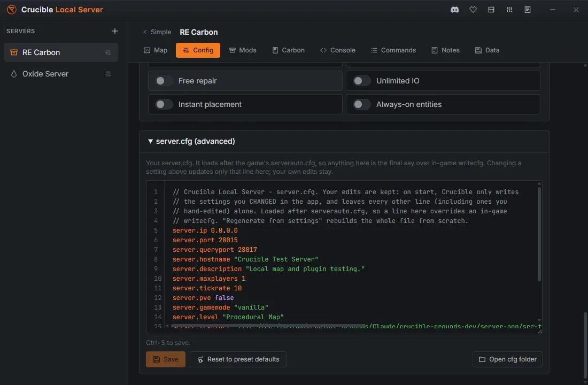The height and width of the screenshot is (385, 588).
Task: Click the Save button
Action: 166,359
